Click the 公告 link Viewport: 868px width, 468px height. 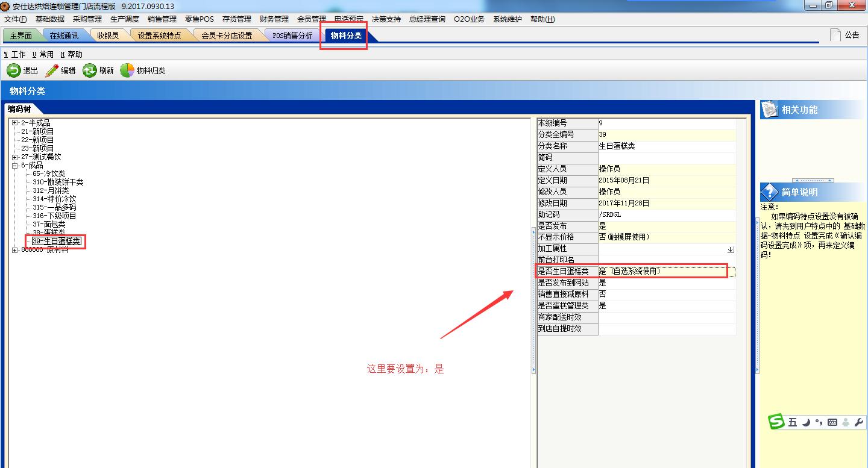point(852,35)
